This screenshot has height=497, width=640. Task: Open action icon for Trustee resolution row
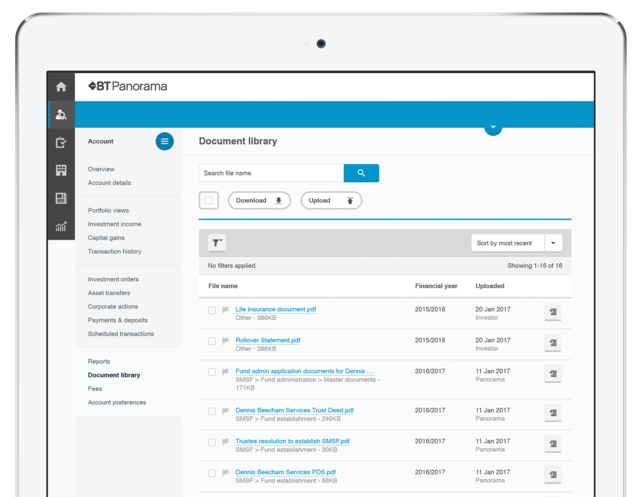pos(553,444)
